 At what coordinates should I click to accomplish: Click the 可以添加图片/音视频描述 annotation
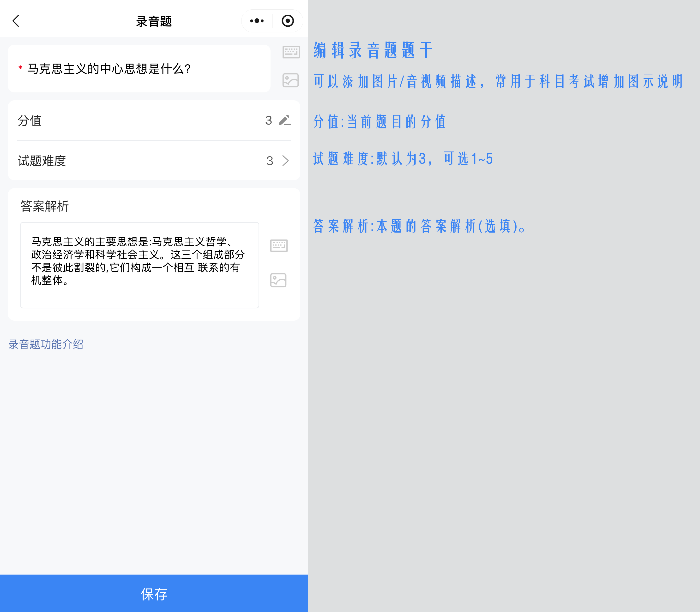pos(498,82)
